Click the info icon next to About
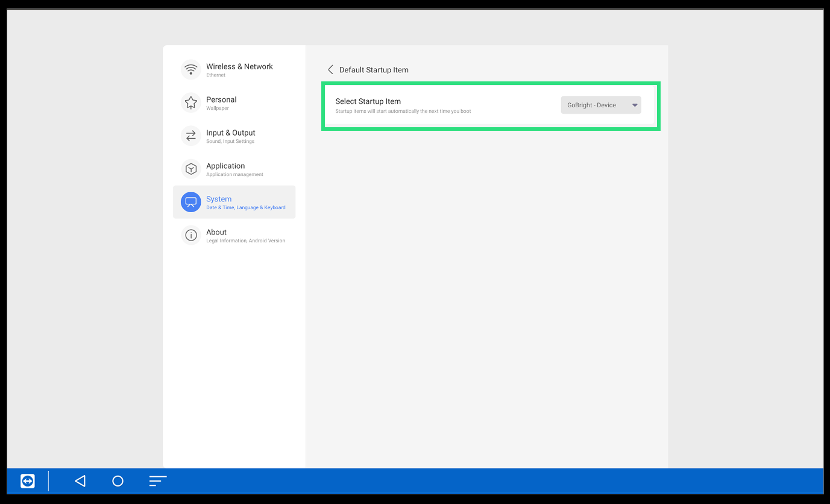 191,235
